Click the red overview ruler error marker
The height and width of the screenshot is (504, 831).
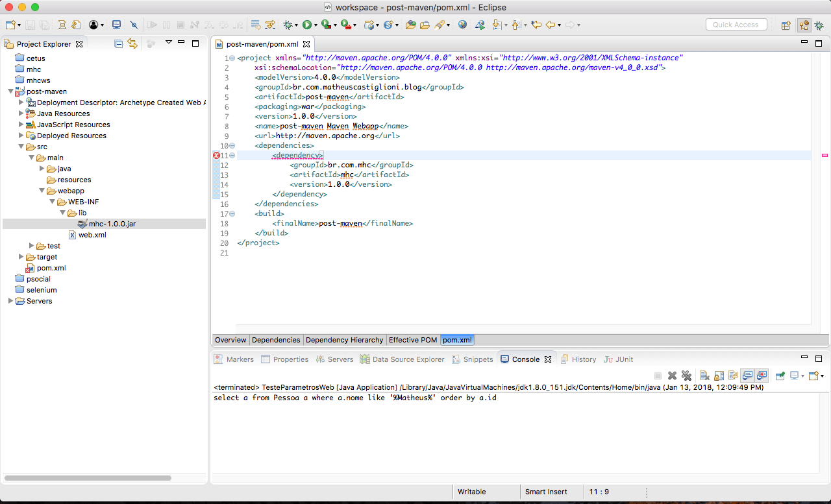(x=825, y=156)
